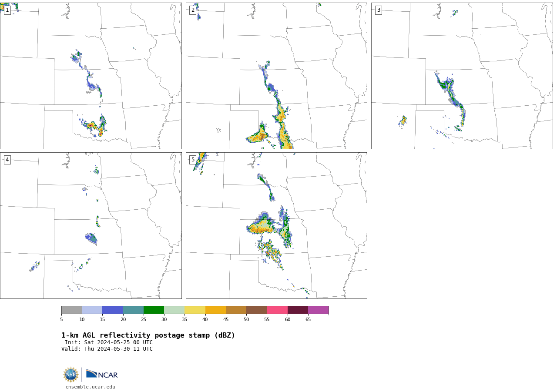Click the colorbar tick label 35
Screen dimensions: 557x392
coord(185,320)
